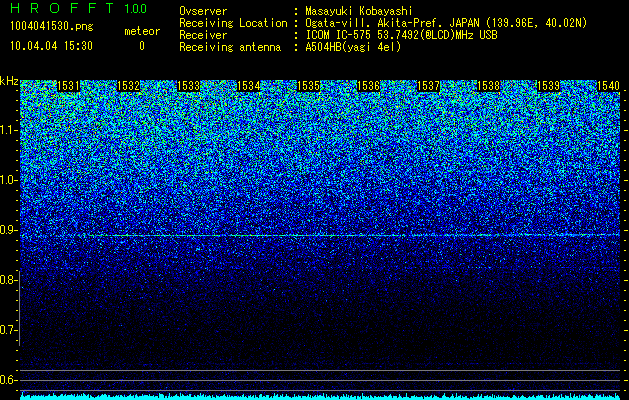Click the 1540 time marker label

coord(609,86)
